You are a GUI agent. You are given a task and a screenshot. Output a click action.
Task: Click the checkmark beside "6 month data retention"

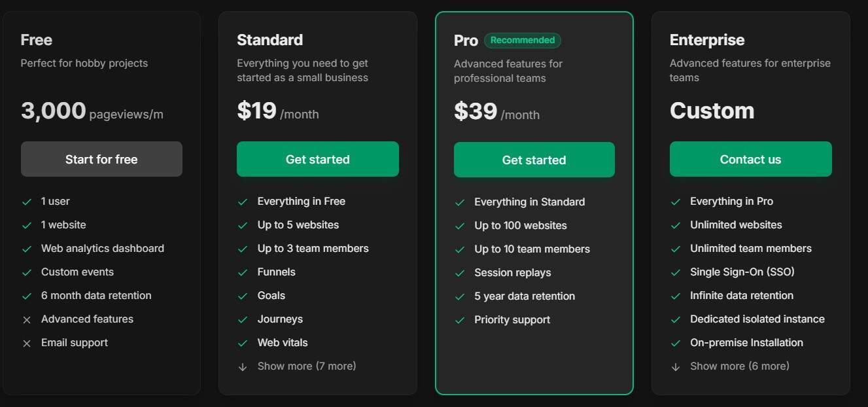[26, 295]
